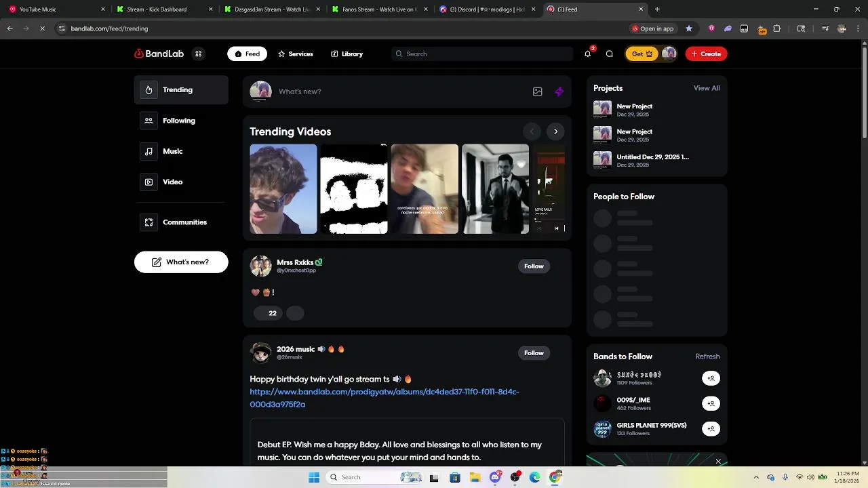The width and height of the screenshot is (868, 488).
Task: Open Chrome three-dot menu
Action: point(858,28)
